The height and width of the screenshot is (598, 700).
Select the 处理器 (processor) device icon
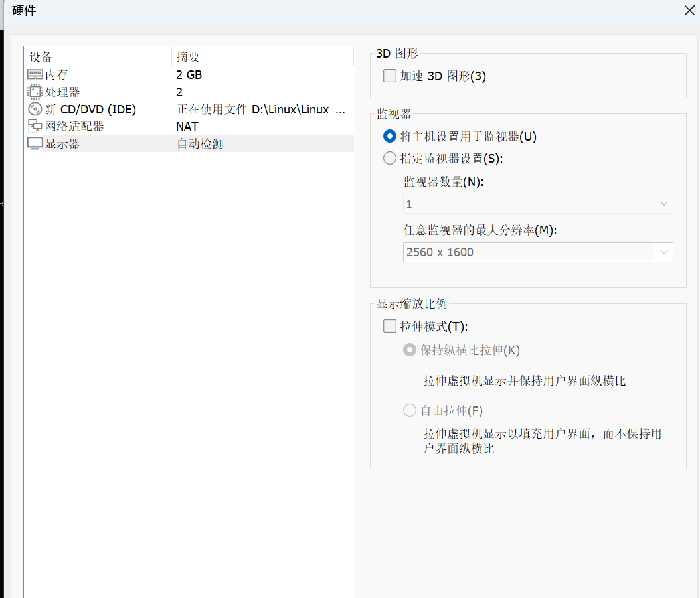[35, 92]
